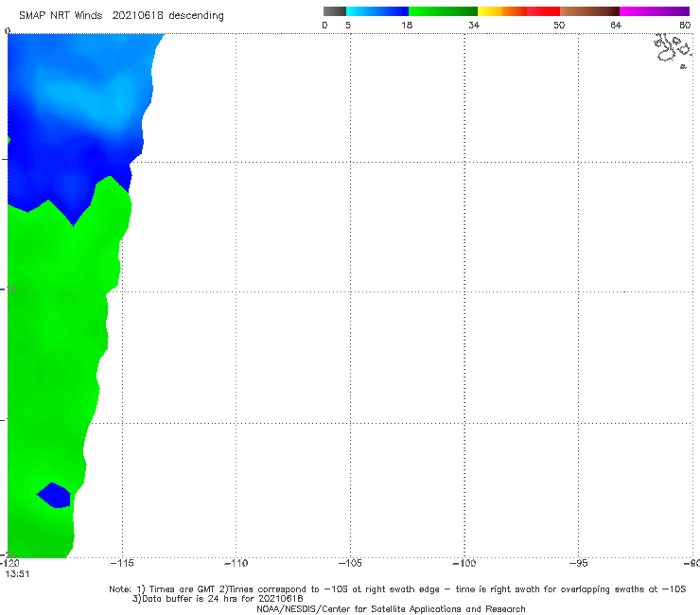Screen dimensions: 700x615
Task: Click the swath time label '13:51'
Action: 17,574
